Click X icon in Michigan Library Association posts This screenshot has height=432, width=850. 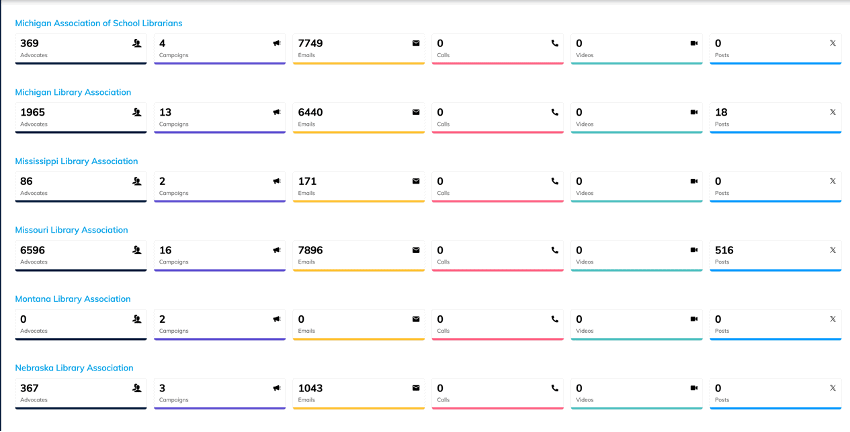pyautogui.click(x=833, y=112)
